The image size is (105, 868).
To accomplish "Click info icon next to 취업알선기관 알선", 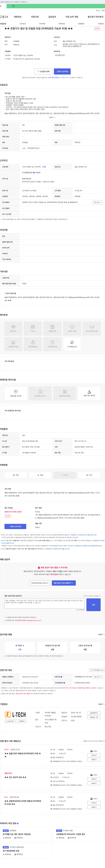I will pyautogui.click(x=59, y=646).
